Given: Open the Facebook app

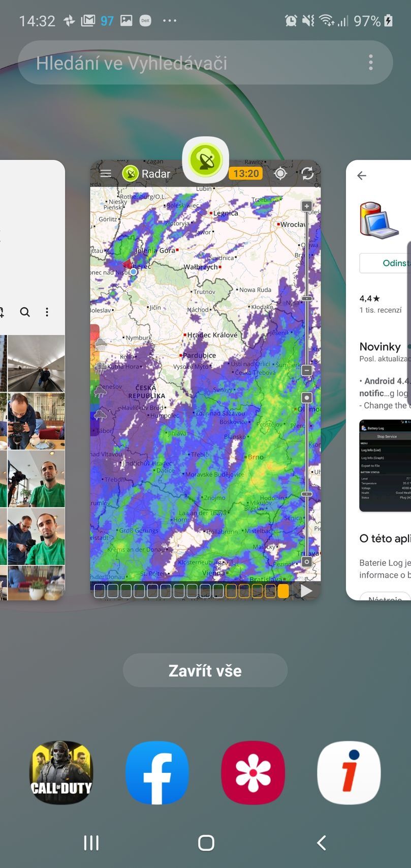Looking at the screenshot, I should (x=157, y=772).
